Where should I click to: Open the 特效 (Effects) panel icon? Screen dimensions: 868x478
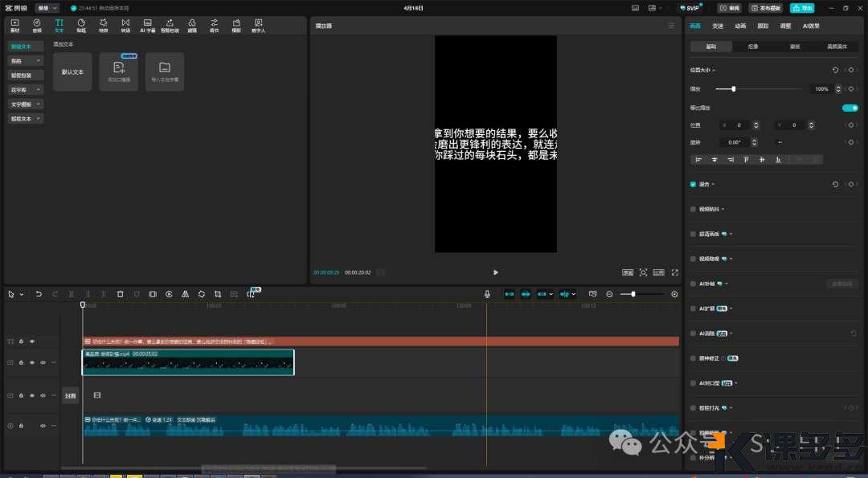tap(103, 26)
